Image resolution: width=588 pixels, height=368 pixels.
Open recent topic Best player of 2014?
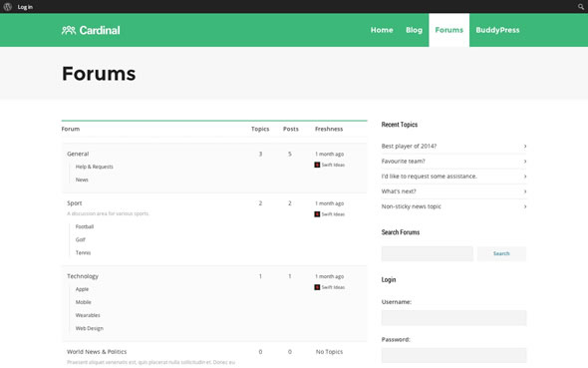pyautogui.click(x=409, y=146)
